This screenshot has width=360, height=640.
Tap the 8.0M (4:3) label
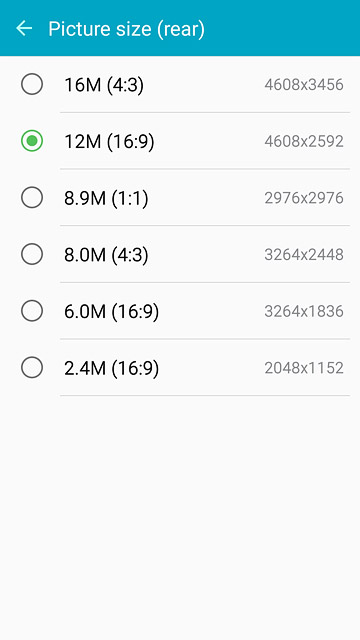[x=106, y=255]
